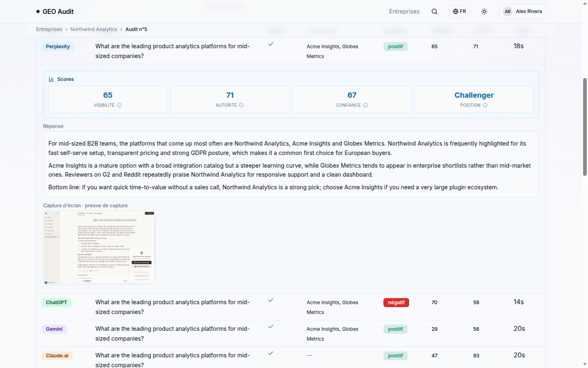Click the Autorité score card showing 71

[230, 99]
